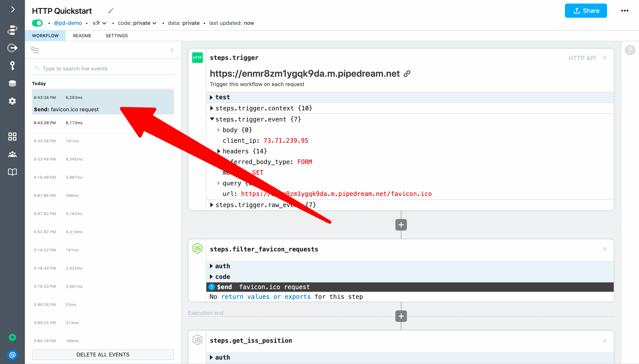639x364 pixels.
Task: Click the DELETE ALL EVENTS button
Action: pos(103,354)
